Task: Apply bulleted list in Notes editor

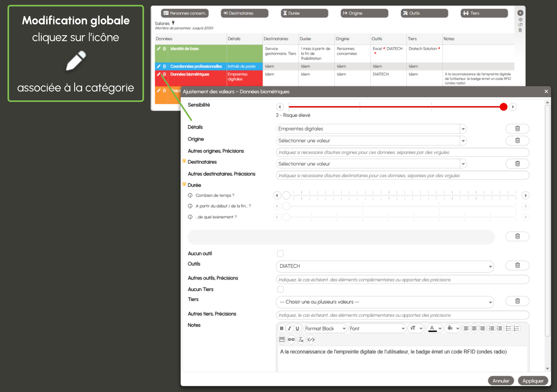Action: point(509,328)
